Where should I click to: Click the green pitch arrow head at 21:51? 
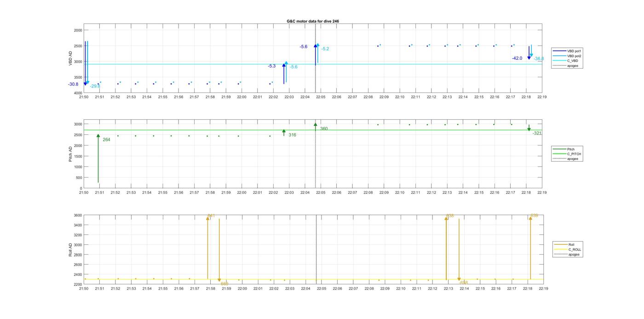pos(98,136)
